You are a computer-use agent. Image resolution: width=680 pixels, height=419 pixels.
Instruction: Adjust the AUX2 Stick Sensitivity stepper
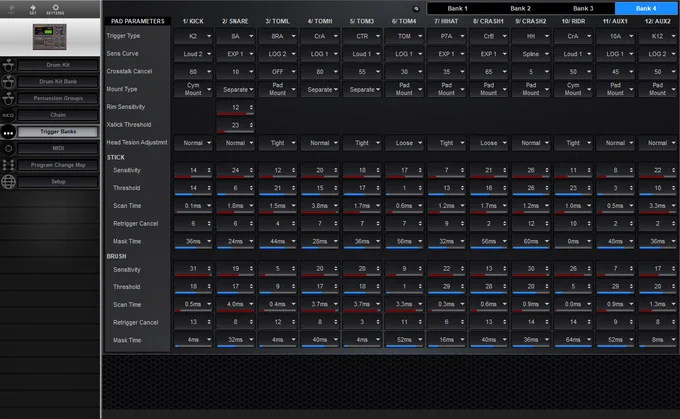(673, 170)
